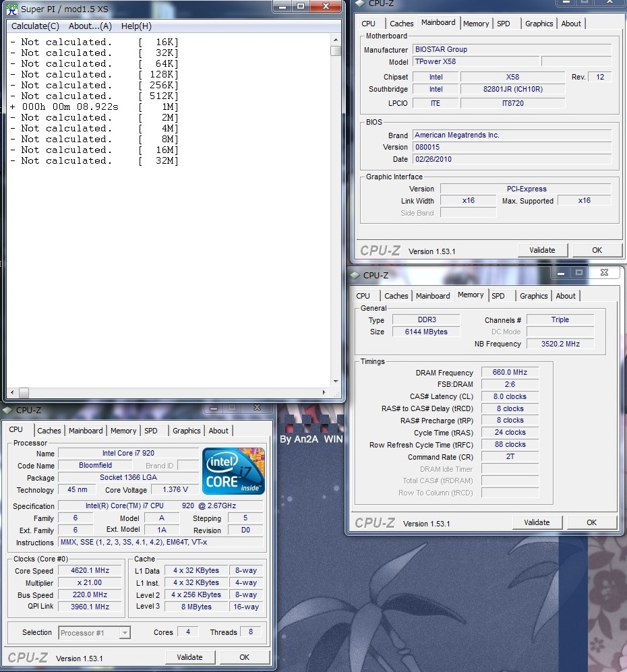
Task: Click the Manufacturer field 'BIOSTAR Group'
Action: 512,49
